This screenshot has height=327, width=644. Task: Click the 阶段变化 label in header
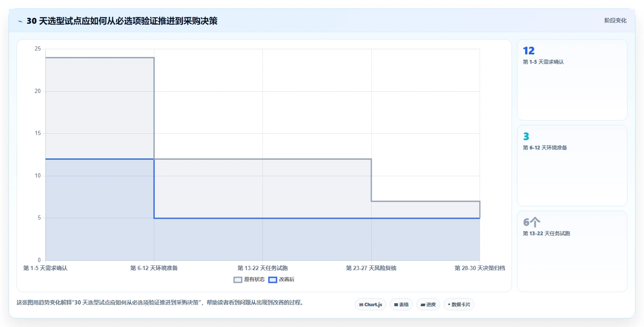pyautogui.click(x=615, y=20)
